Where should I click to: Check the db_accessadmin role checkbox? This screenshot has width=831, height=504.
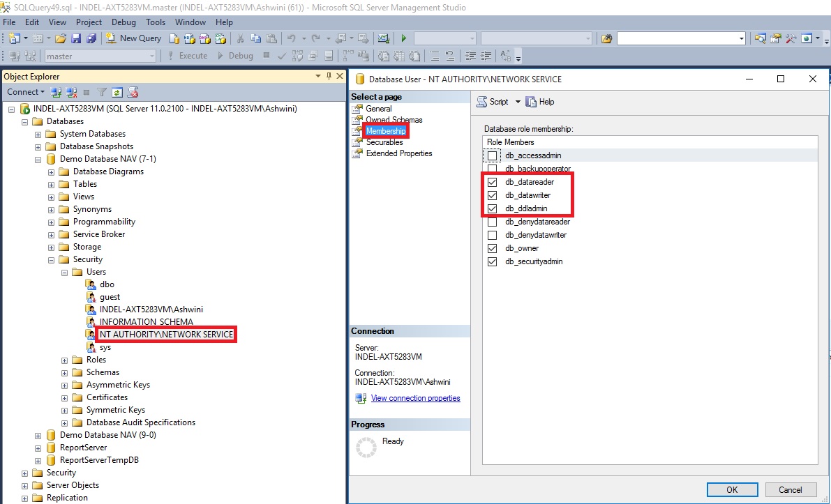pyautogui.click(x=493, y=155)
